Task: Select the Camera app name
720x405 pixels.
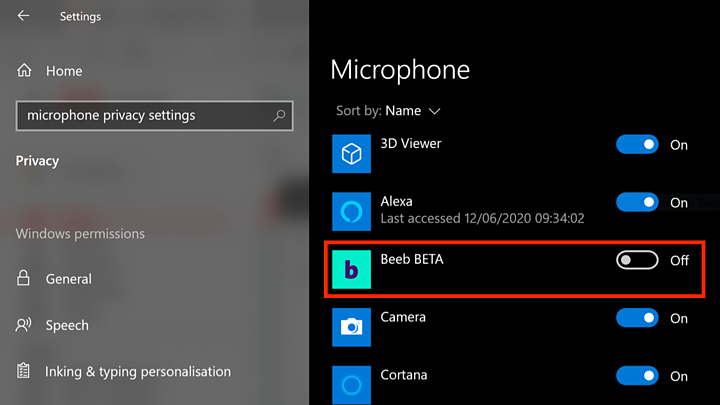Action: click(403, 317)
